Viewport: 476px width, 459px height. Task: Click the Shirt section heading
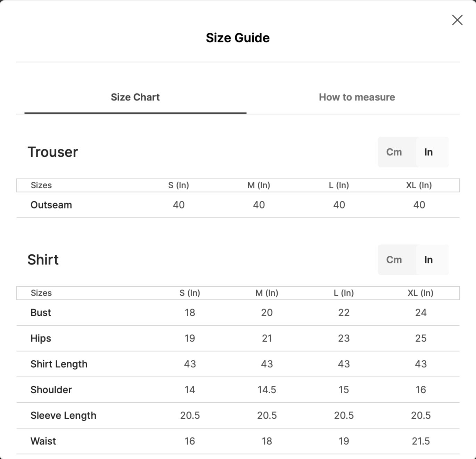pyautogui.click(x=43, y=260)
